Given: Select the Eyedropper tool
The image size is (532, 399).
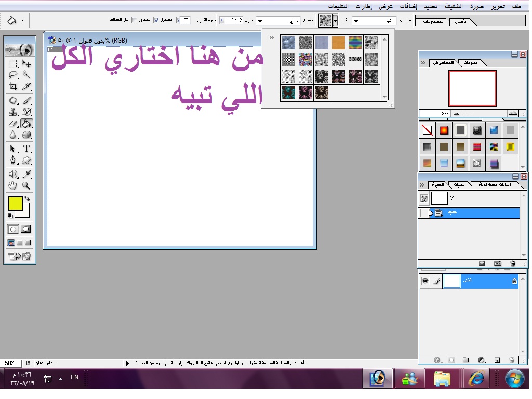Looking at the screenshot, I should [x=26, y=175].
